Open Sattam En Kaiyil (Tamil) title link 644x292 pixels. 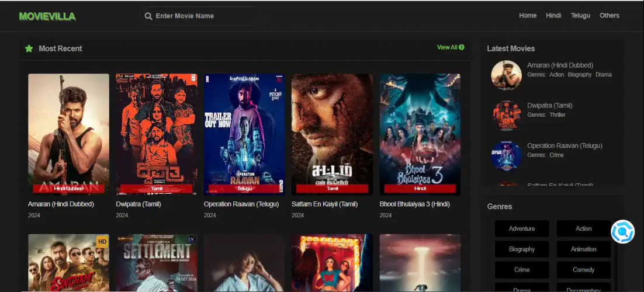tap(324, 204)
